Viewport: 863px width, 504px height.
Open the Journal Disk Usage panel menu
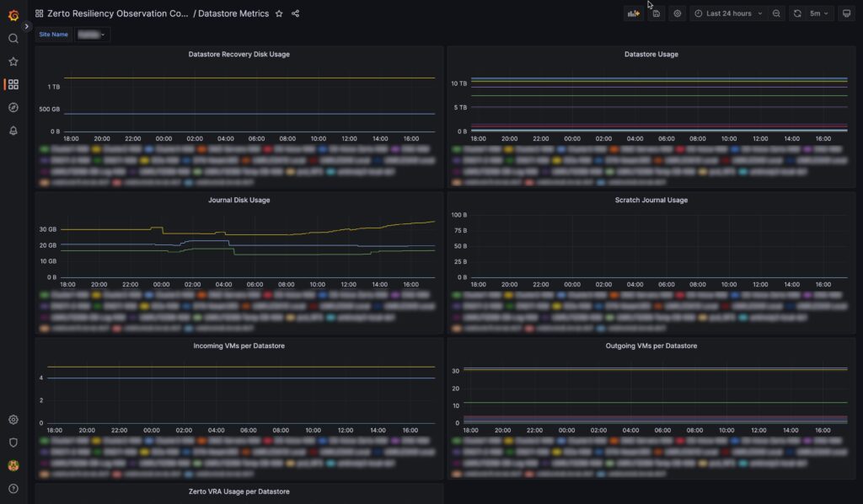(239, 201)
